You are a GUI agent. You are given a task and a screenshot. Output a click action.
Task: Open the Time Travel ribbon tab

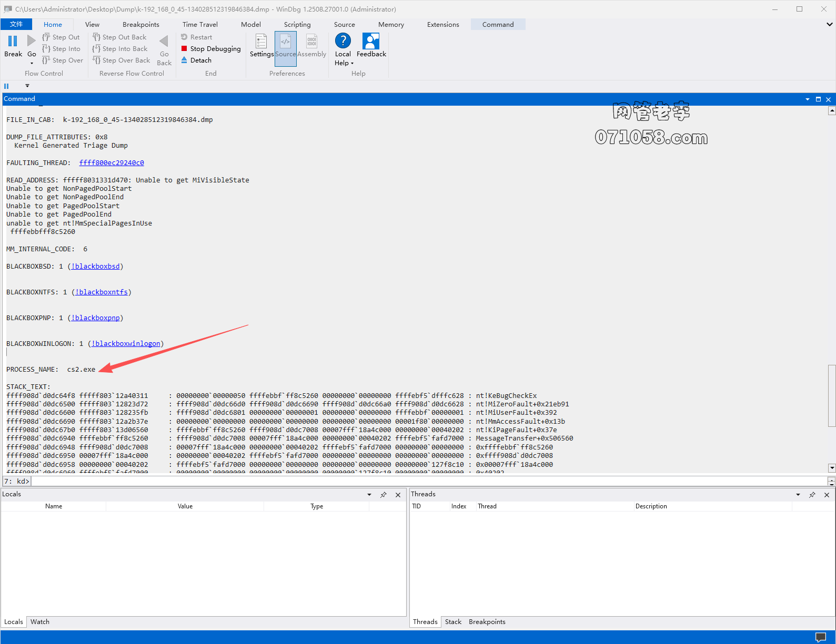tap(200, 25)
